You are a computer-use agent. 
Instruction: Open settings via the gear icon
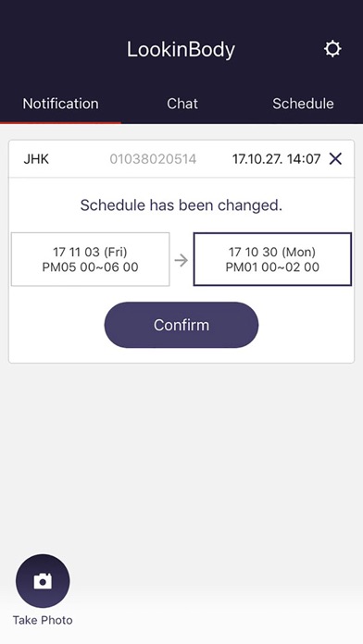[x=332, y=49]
